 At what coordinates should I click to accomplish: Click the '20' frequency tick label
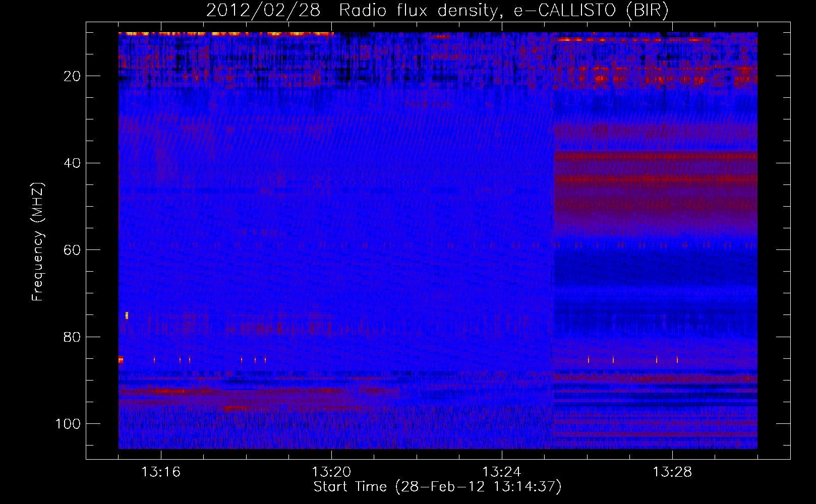click(73, 76)
